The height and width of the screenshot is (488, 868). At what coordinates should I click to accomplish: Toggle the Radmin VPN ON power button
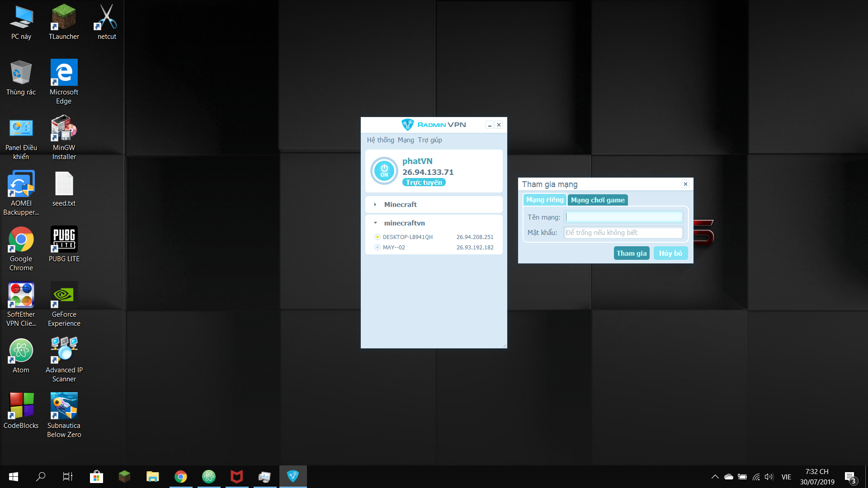384,171
